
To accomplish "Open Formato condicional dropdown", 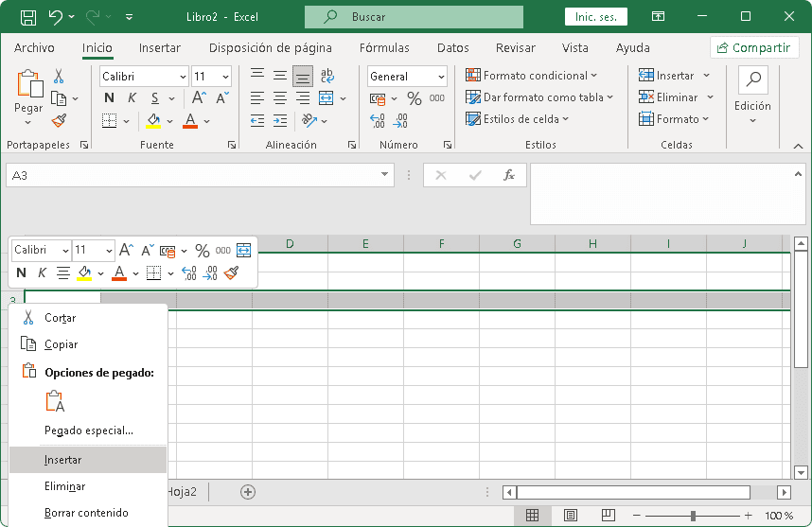I will click(x=531, y=76).
